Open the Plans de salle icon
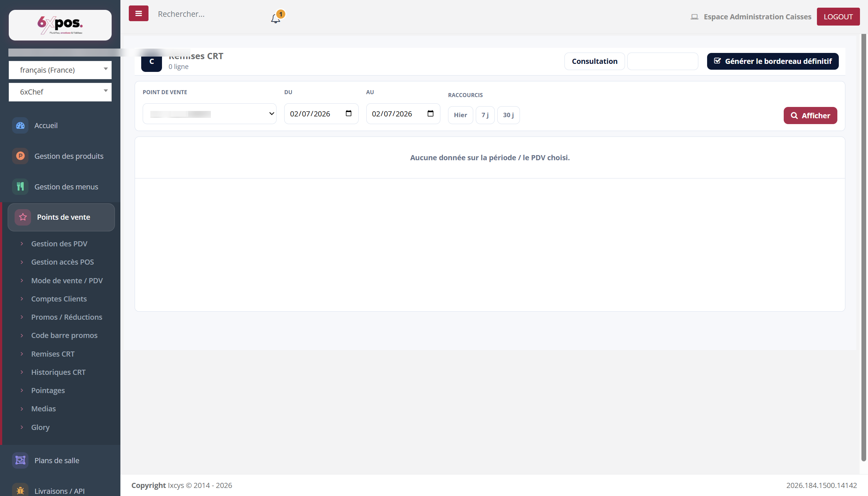 click(x=20, y=461)
